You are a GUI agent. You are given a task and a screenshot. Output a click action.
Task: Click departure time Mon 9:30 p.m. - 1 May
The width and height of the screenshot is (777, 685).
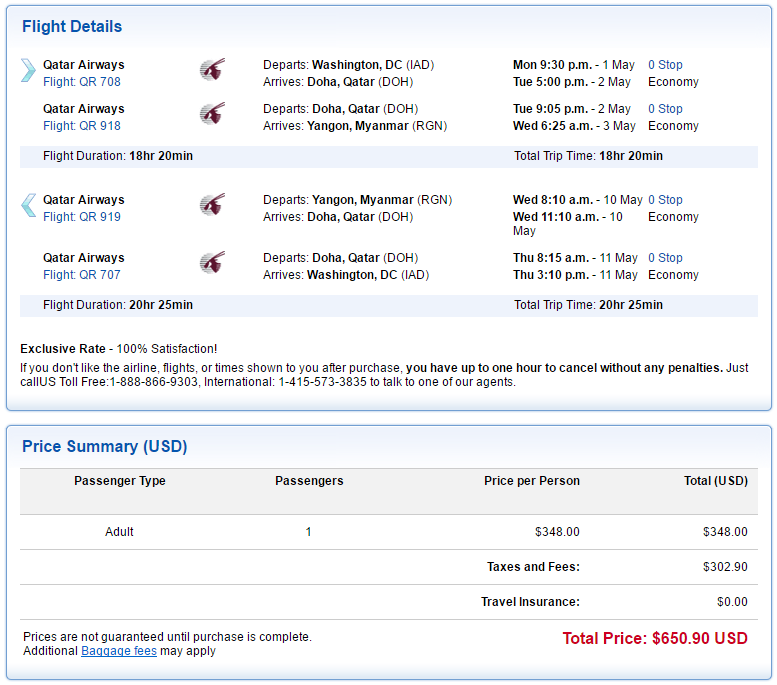[573, 65]
